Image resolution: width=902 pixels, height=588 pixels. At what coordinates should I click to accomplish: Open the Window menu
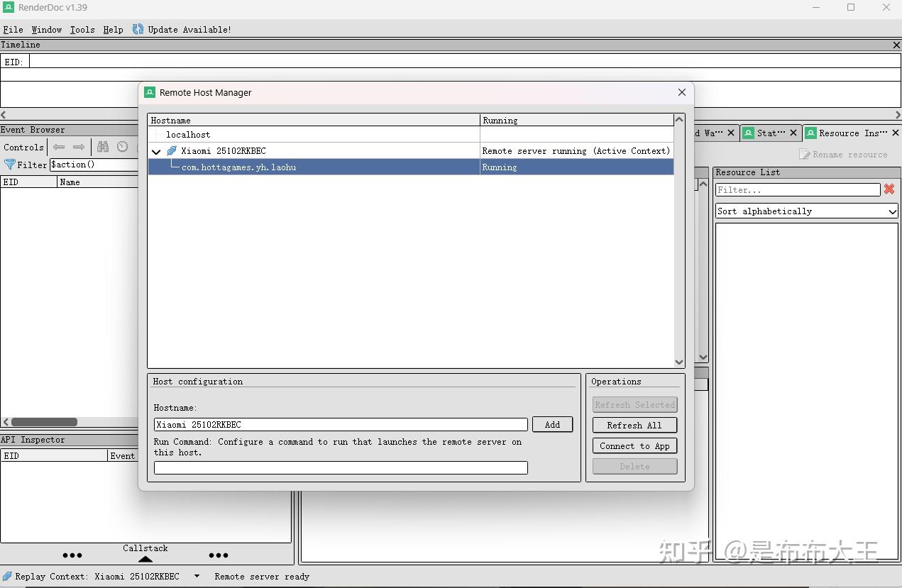coord(47,29)
